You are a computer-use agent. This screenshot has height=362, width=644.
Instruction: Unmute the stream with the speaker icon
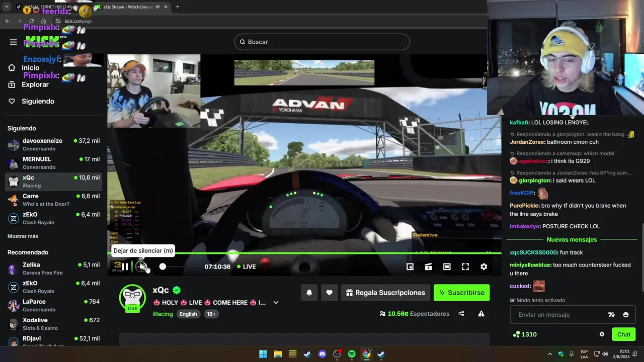point(143,266)
